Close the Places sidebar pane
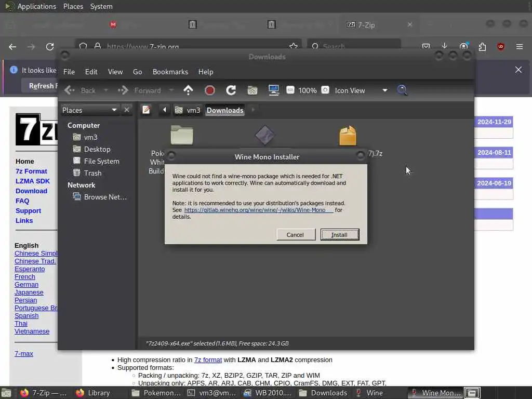This screenshot has width=532, height=399. pyautogui.click(x=127, y=110)
